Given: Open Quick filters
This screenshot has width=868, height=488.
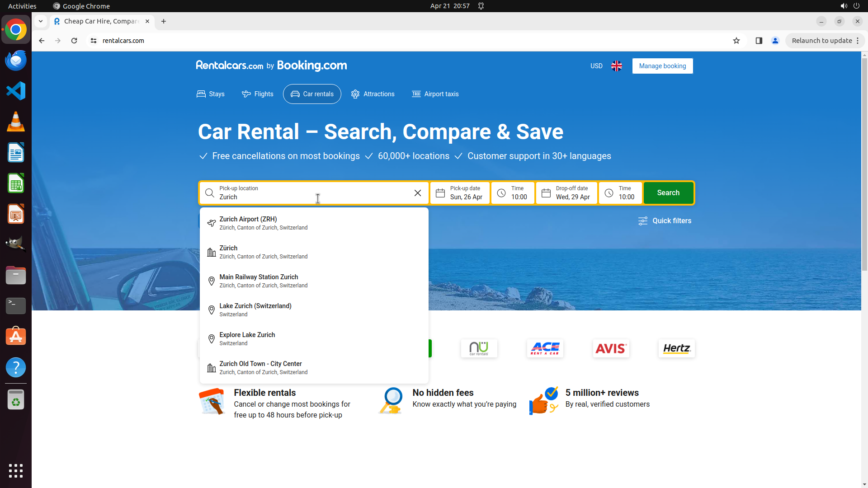Looking at the screenshot, I should pos(665,221).
